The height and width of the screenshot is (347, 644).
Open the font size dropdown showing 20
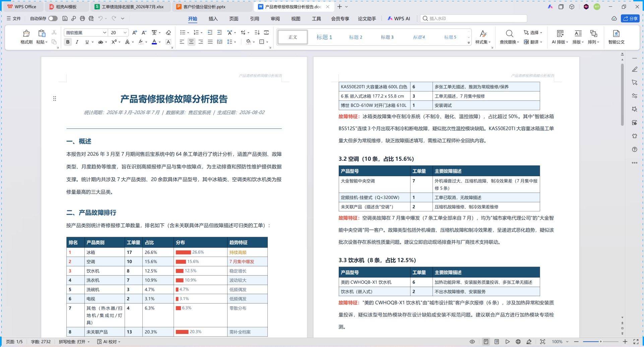pos(125,32)
